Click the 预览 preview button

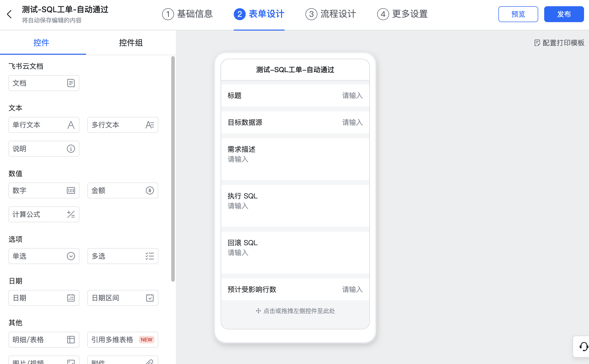pos(518,14)
